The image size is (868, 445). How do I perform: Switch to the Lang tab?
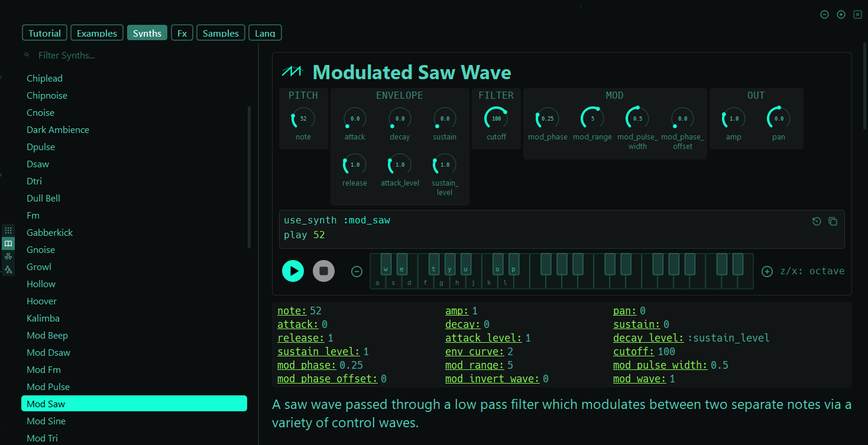click(265, 33)
